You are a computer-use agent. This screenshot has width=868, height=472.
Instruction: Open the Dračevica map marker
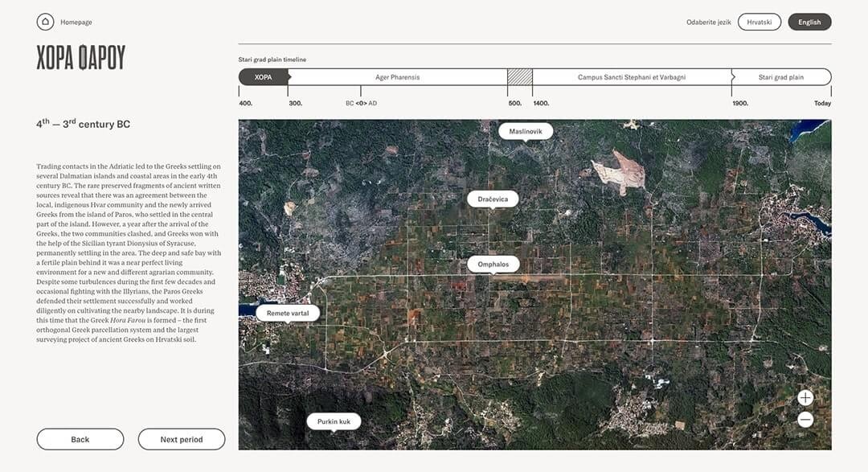493,199
